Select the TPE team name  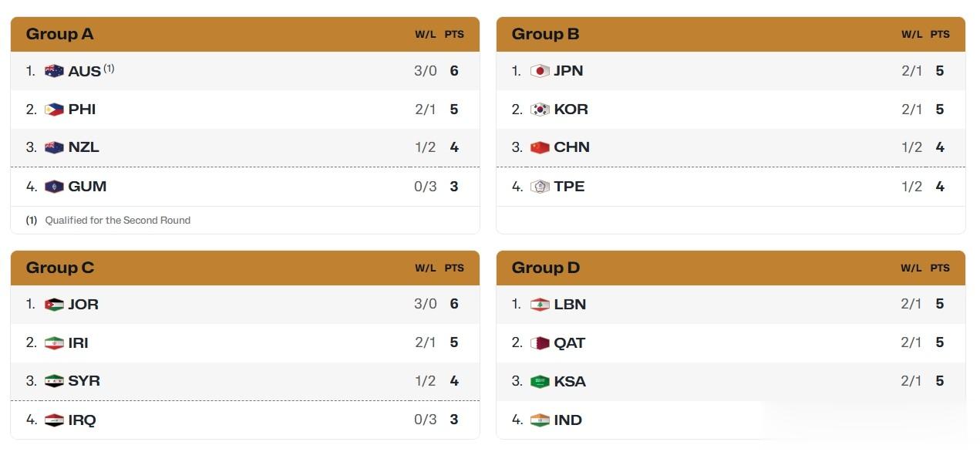coord(569,187)
